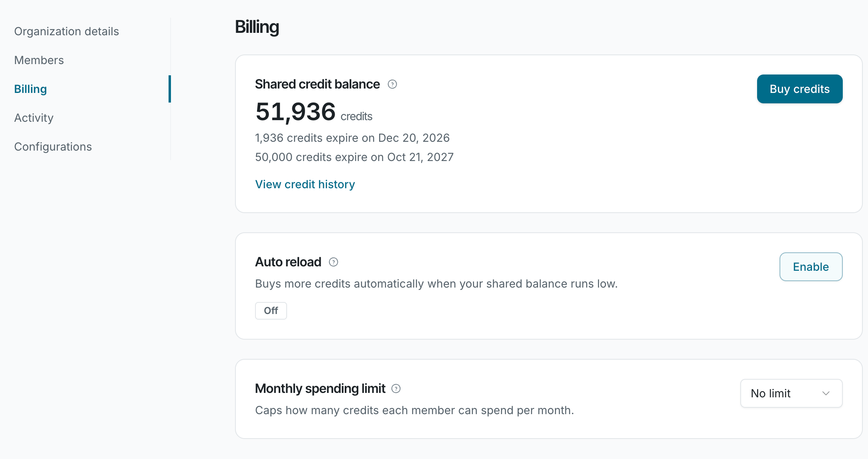
Task: Open the No limit dropdown
Action: tap(791, 393)
